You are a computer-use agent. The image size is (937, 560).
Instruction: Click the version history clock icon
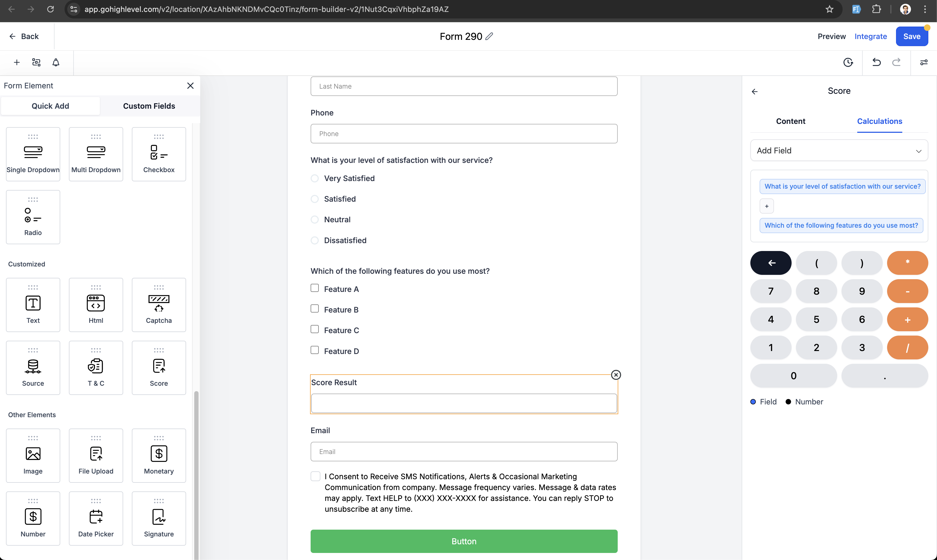tap(848, 62)
